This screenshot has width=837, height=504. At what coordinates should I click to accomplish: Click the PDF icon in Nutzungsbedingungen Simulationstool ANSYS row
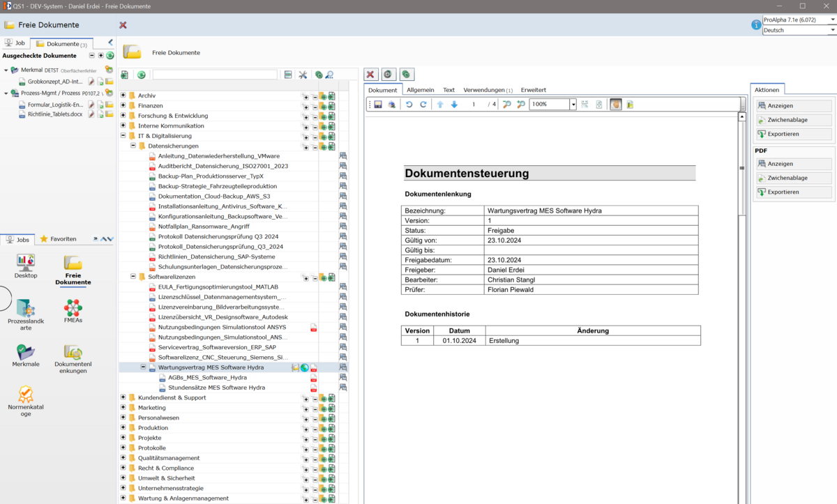314,327
